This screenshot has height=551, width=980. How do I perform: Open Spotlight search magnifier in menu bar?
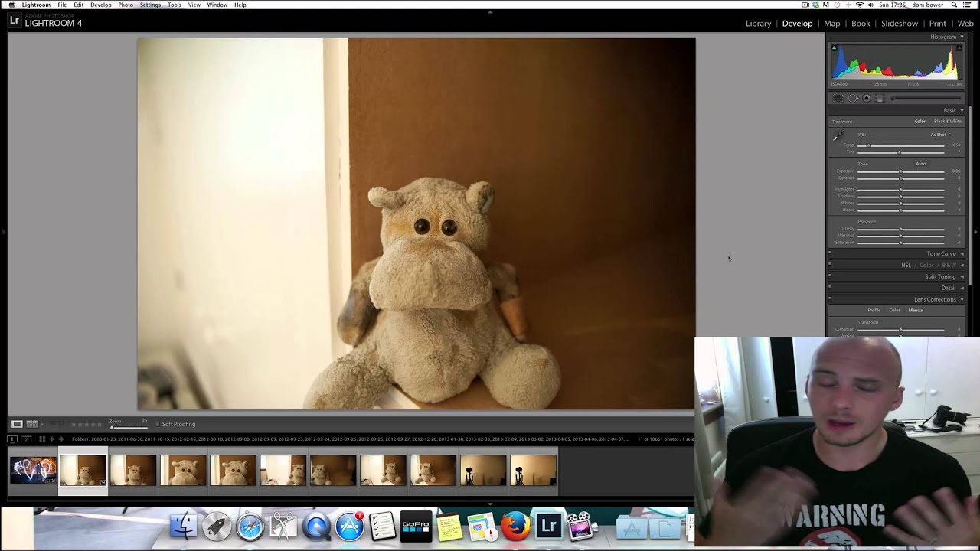(x=954, y=5)
